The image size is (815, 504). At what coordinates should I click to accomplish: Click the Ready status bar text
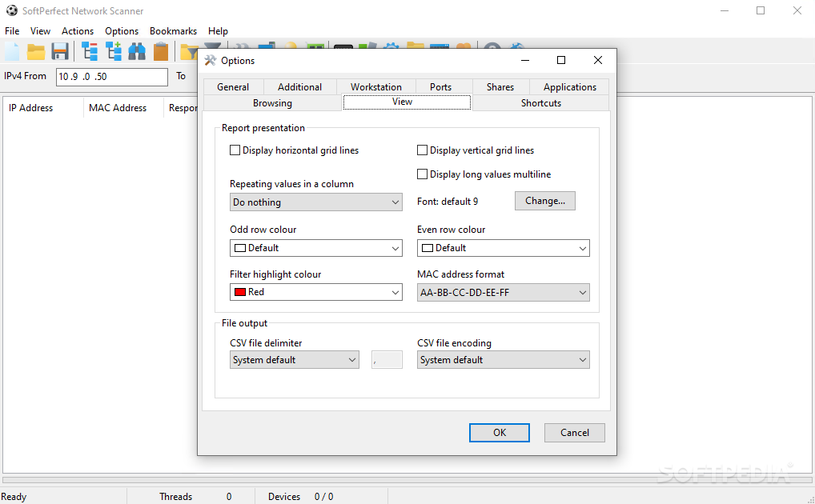pyautogui.click(x=14, y=497)
